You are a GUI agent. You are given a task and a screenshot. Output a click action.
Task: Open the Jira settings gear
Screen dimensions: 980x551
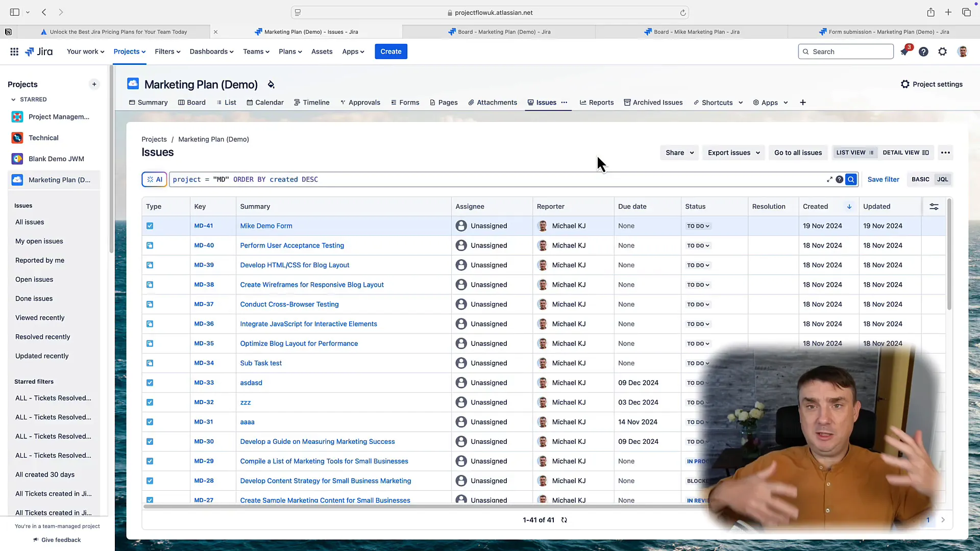pos(943,52)
